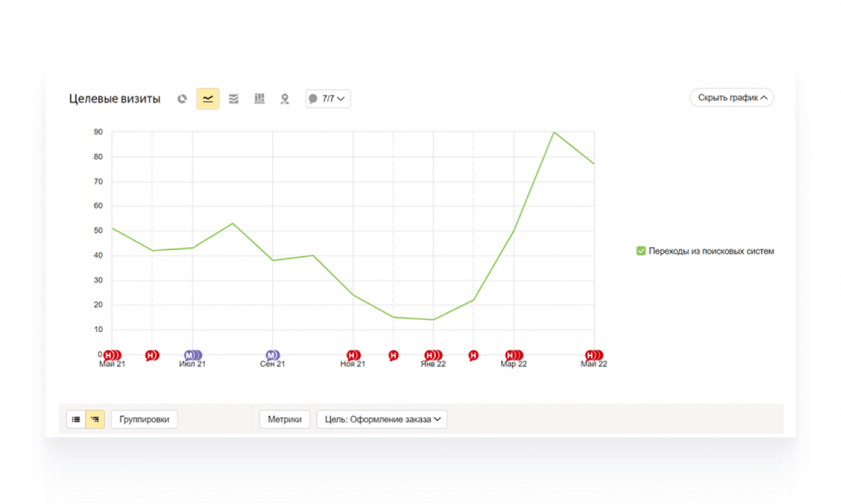Click the Переходы из поисковых систем legend label
This screenshot has width=841, height=504.
click(712, 251)
